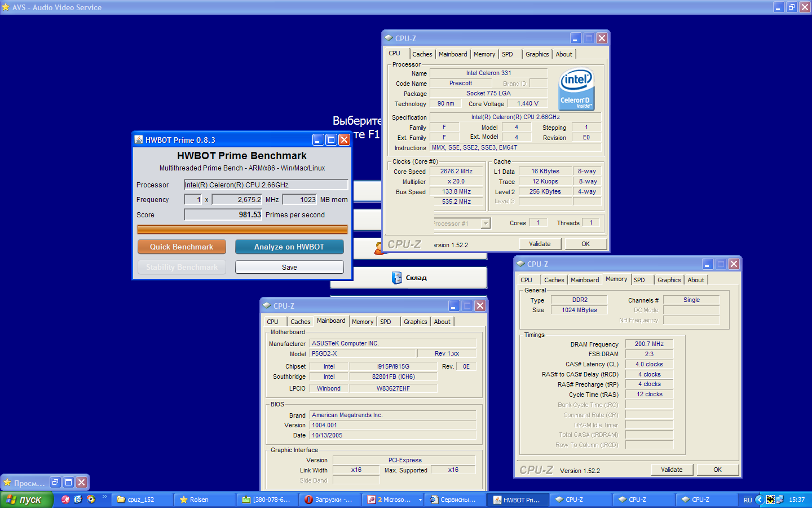812x508 pixels.
Task: Click the Mainboard CPU-Z window title icon
Action: (x=267, y=306)
